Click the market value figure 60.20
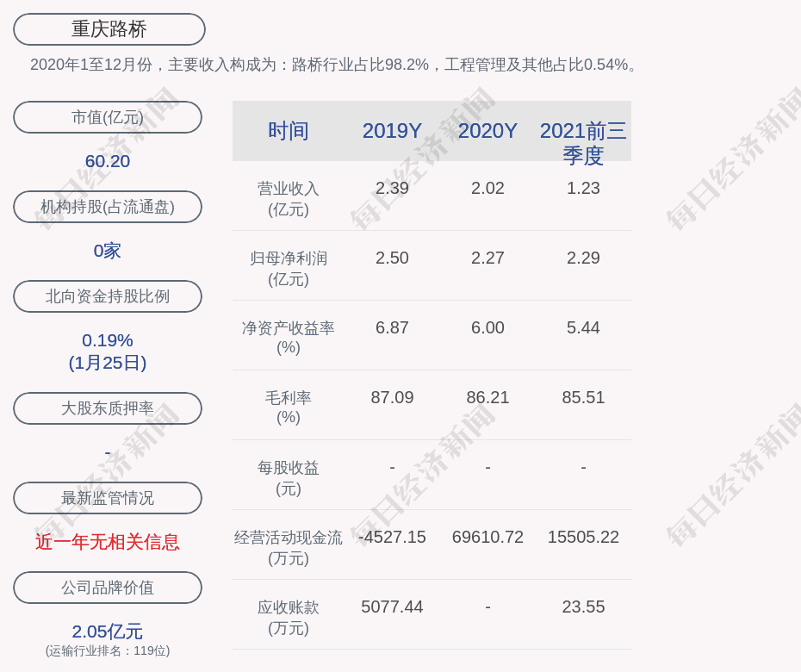The height and width of the screenshot is (672, 801). click(x=108, y=161)
